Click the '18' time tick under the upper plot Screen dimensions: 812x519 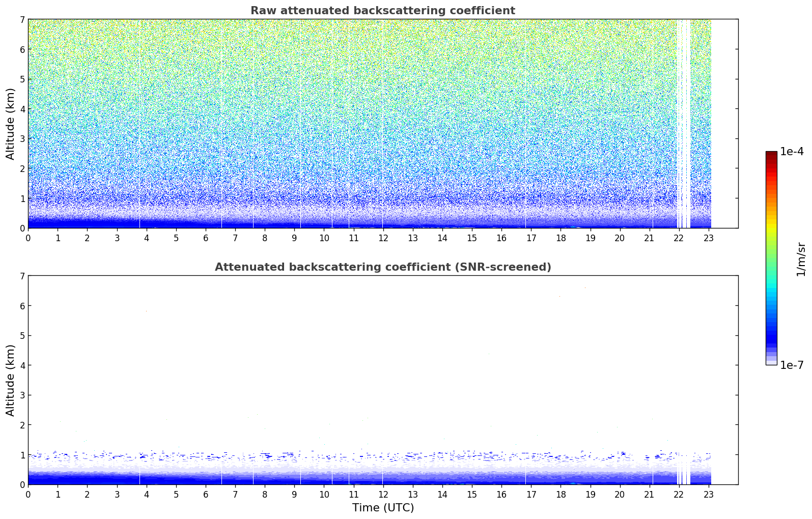(x=561, y=238)
